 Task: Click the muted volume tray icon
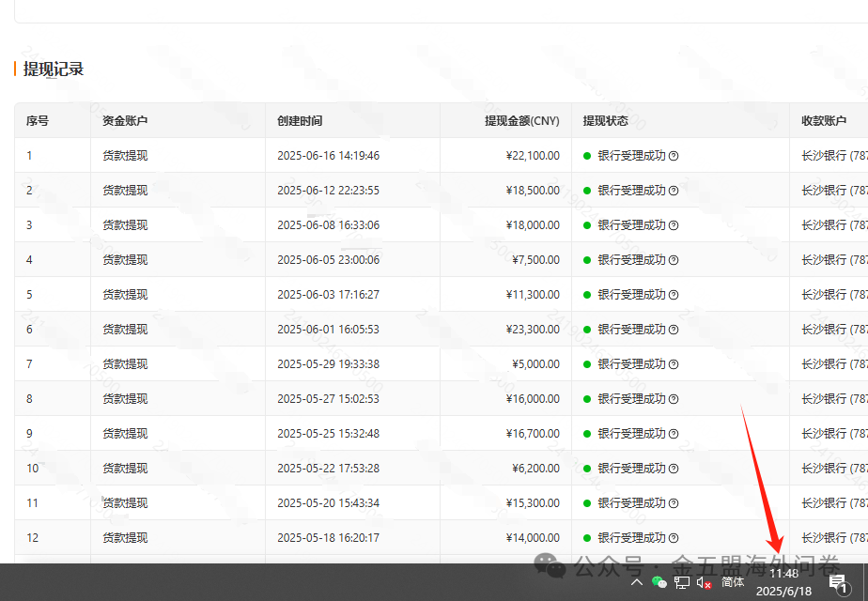coord(704,582)
